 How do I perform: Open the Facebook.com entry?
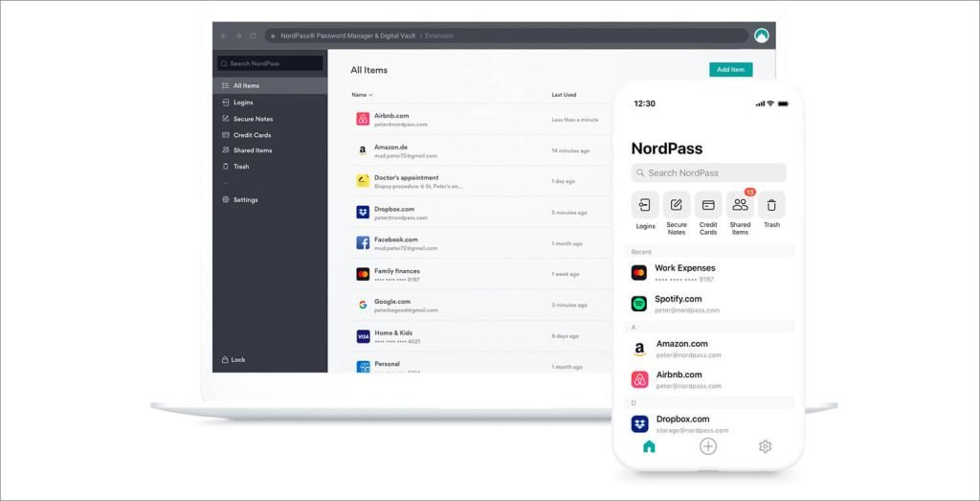point(481,243)
